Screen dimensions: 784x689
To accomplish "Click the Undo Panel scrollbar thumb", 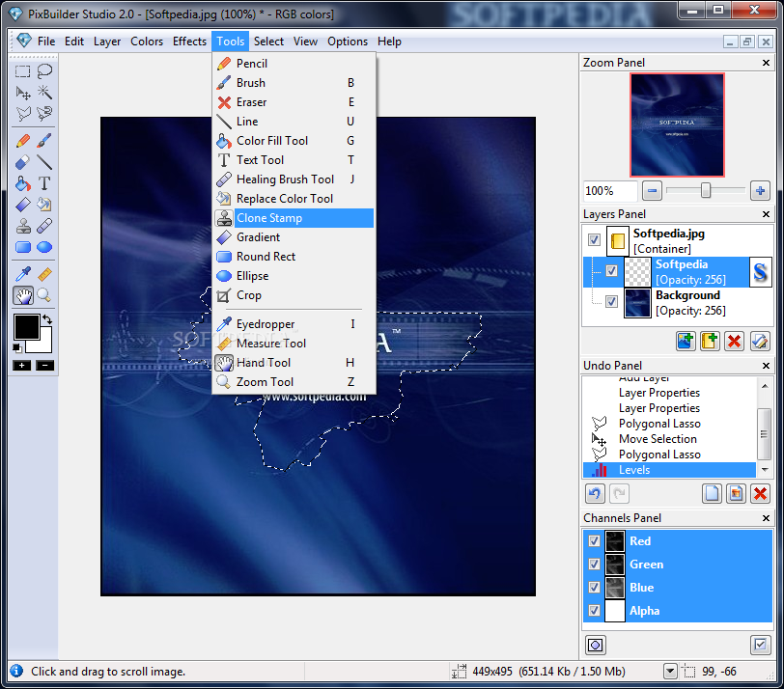I will point(764,433).
